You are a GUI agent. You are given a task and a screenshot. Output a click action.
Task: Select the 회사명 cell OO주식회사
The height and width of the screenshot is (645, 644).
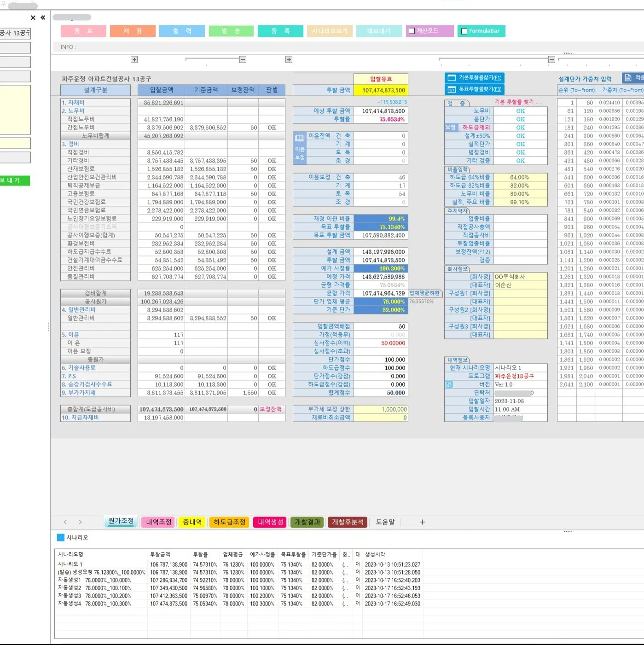point(520,277)
